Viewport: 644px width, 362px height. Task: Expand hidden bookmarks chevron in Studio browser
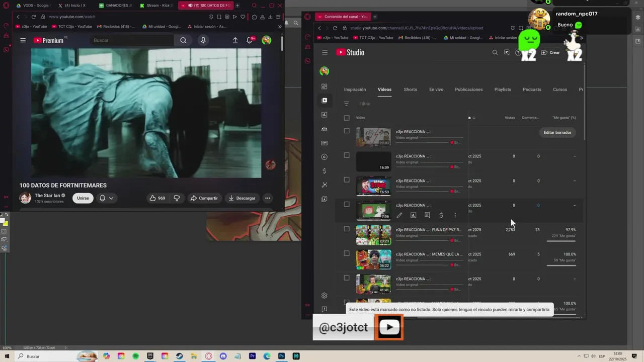click(582, 38)
